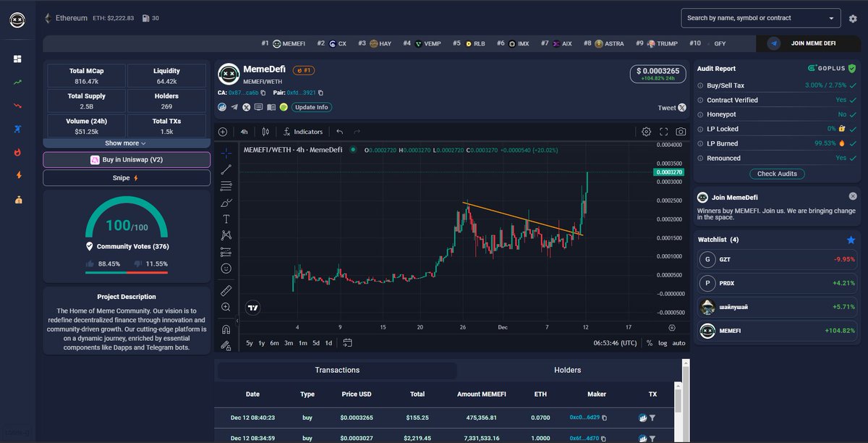
Task: Click the Check Audits button
Action: coord(777,174)
